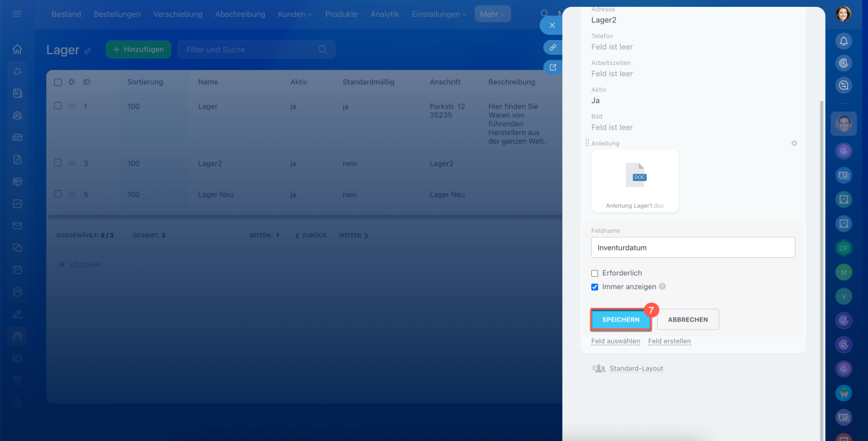Open the hamburger menu icon
This screenshot has width=868, height=441.
[18, 14]
